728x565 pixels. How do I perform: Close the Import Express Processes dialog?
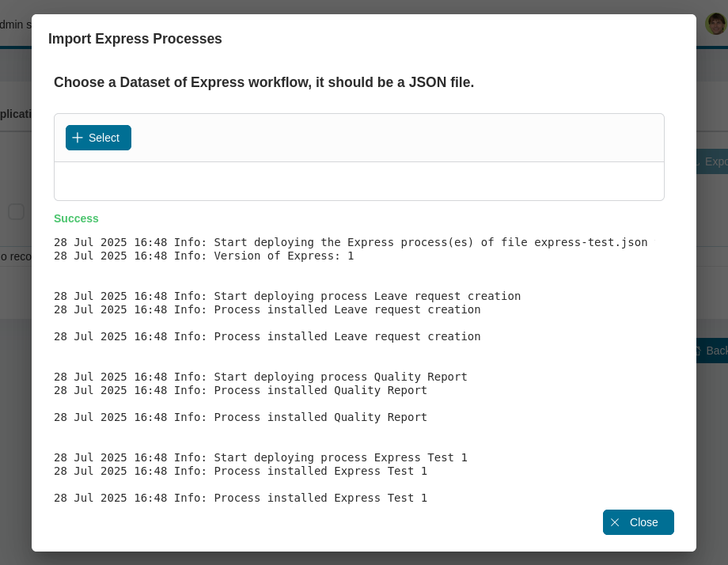point(638,522)
